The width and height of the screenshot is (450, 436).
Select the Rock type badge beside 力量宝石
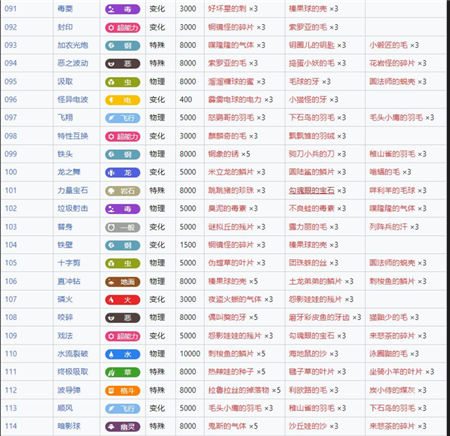coord(122,191)
